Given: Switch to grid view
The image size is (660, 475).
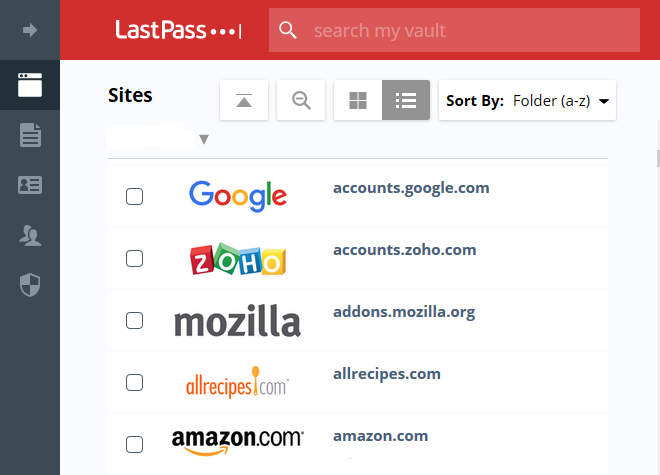Looking at the screenshot, I should pyautogui.click(x=358, y=100).
